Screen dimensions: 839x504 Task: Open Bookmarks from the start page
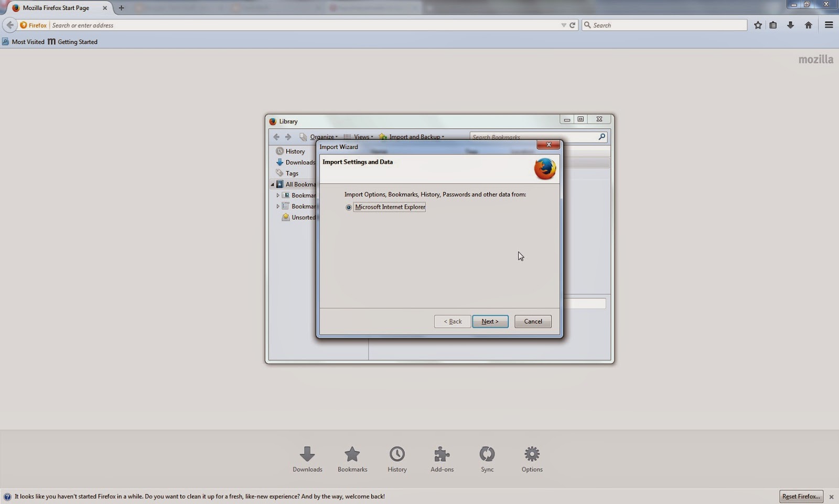tap(352, 459)
